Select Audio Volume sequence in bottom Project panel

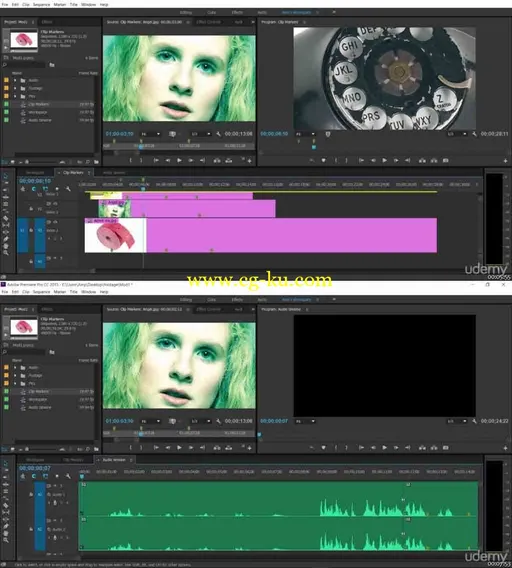pos(40,408)
